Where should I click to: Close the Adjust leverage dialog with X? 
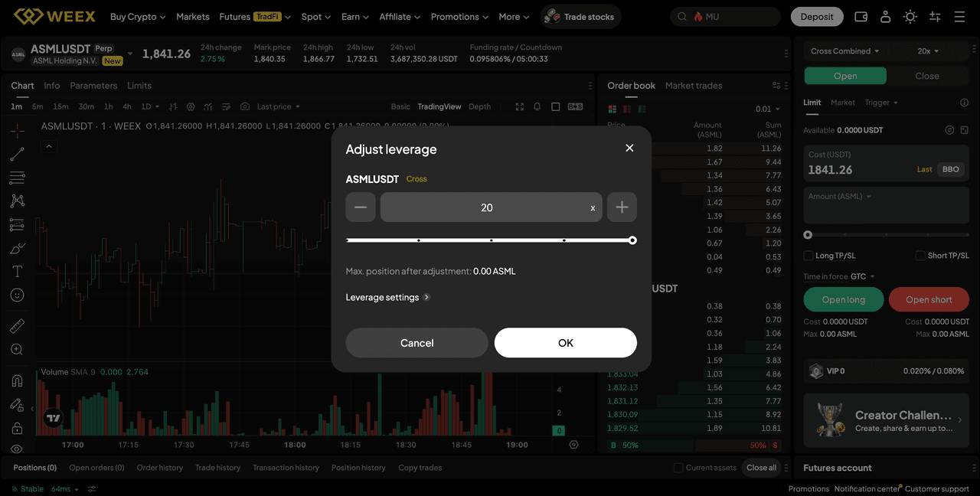[x=629, y=148]
